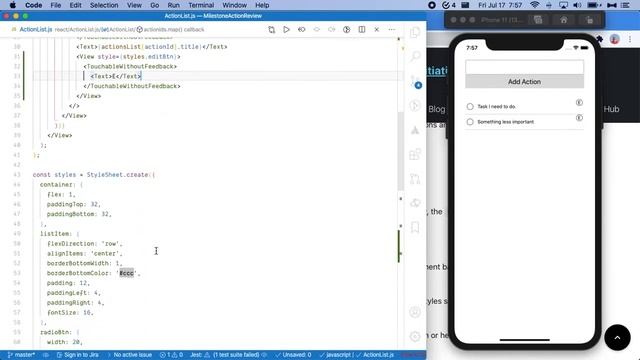The image size is (640, 360).
Task: Click Sign in to Jira in status bar
Action: (78, 355)
